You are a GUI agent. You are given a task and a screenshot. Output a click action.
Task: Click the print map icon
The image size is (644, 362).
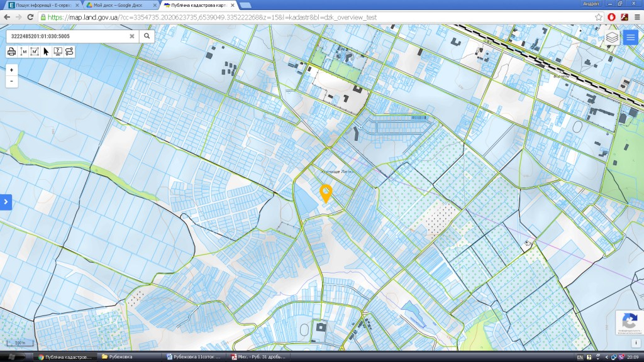click(x=11, y=52)
